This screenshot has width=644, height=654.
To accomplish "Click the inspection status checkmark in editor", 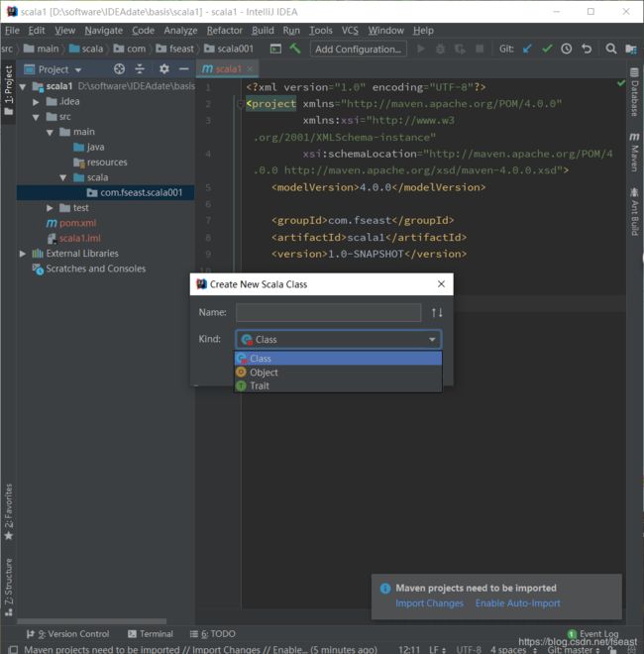I will [621, 83].
